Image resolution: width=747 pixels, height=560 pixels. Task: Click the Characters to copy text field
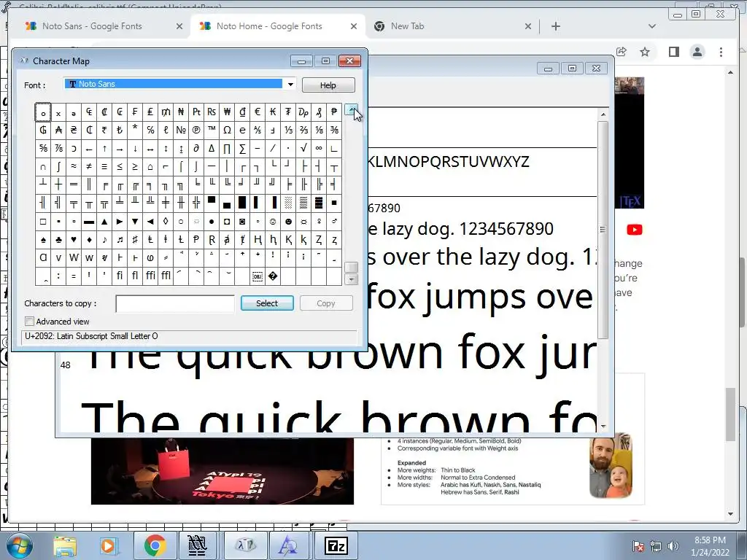[175, 303]
